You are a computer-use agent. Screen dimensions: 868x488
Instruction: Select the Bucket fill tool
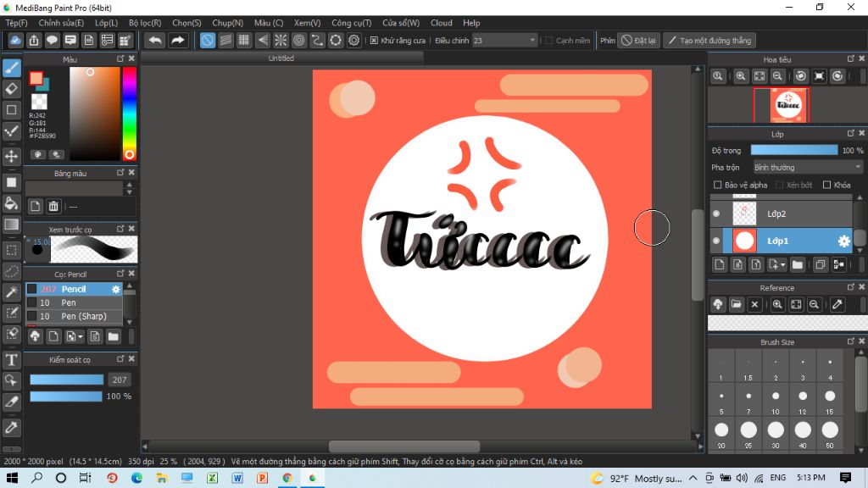[x=12, y=203]
